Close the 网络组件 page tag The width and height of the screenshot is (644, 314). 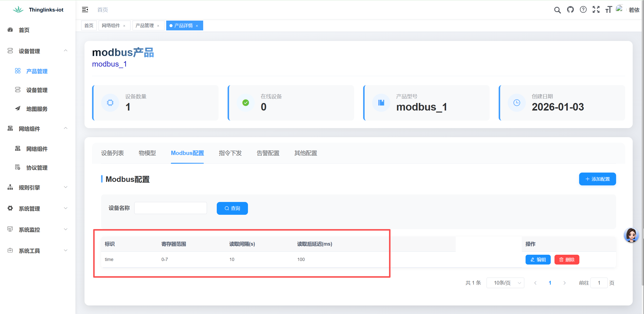pos(124,26)
